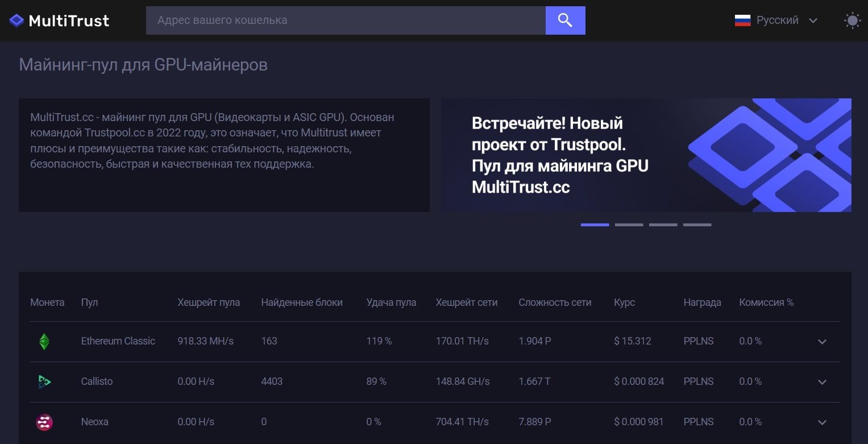Click the Callisto coin icon

tap(44, 381)
